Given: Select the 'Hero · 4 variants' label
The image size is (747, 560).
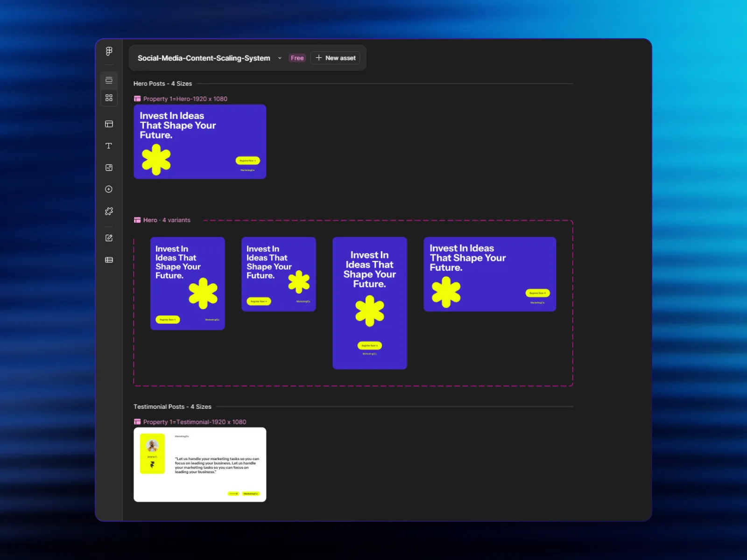Looking at the screenshot, I should (167, 220).
